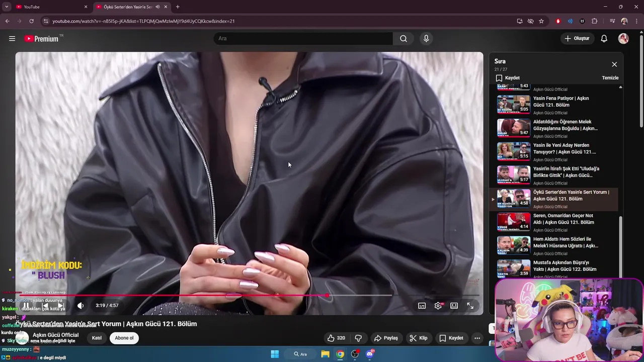Seek on the red video progress bar
The width and height of the screenshot is (644, 362).
pos(249,295)
